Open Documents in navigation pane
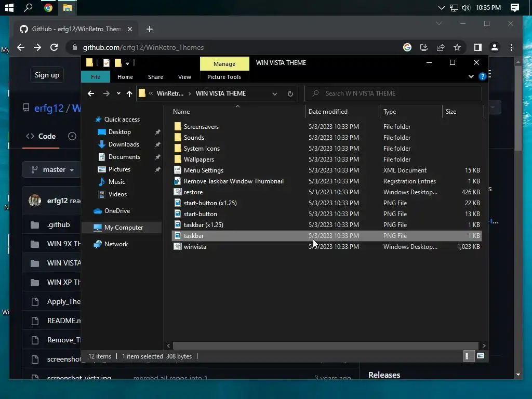 124,157
